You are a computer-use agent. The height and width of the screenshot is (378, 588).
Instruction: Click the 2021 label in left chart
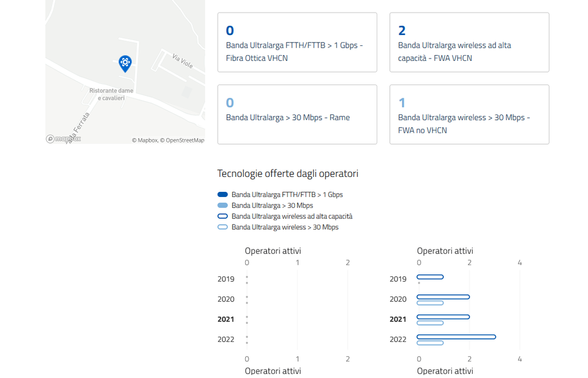(x=226, y=319)
